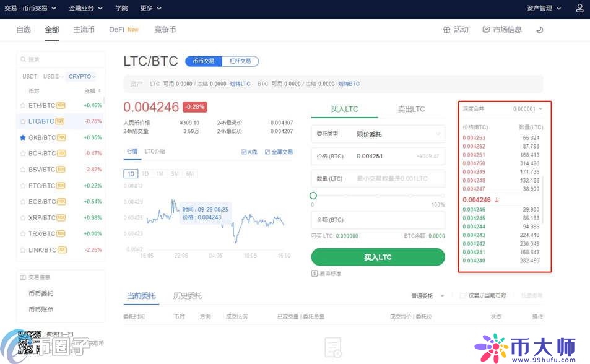Favorite the LTC/BTC pair star
Image resolution: width=590 pixels, height=364 pixels.
[22, 121]
